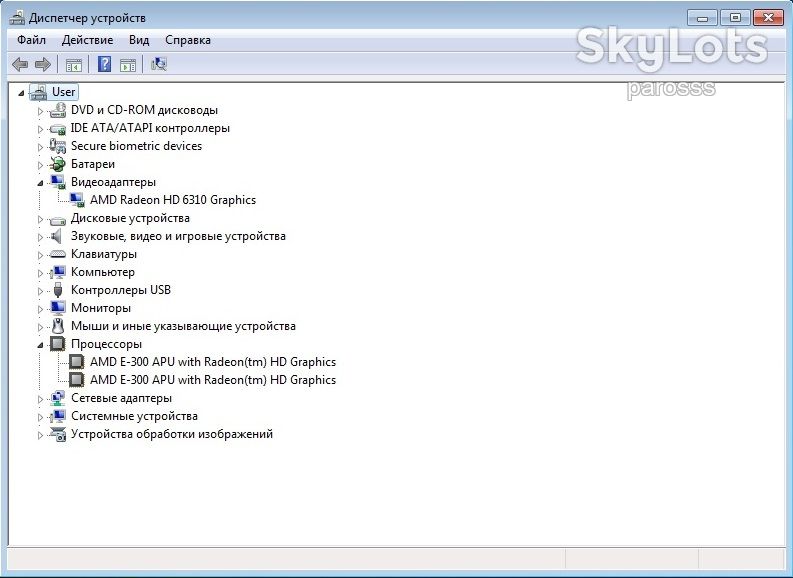Select the User root label

pyautogui.click(x=63, y=92)
